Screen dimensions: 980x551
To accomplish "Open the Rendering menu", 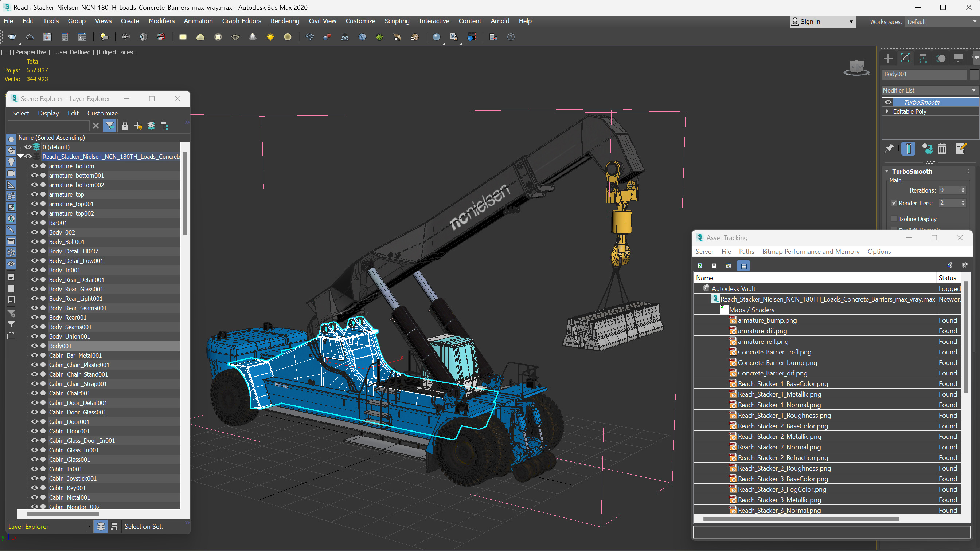I will tap(285, 21).
